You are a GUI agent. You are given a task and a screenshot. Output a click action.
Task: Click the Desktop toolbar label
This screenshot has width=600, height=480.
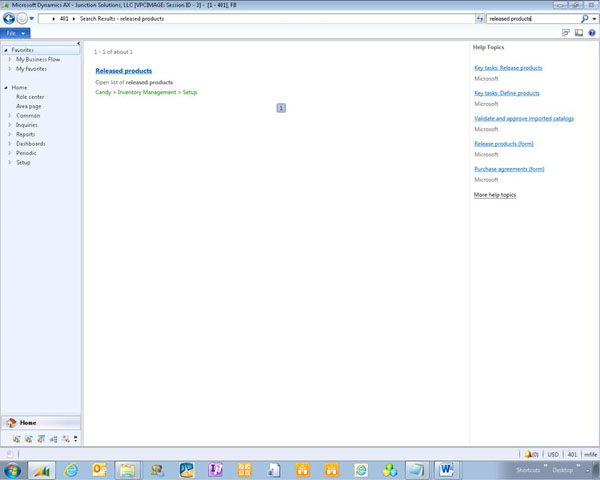(562, 470)
